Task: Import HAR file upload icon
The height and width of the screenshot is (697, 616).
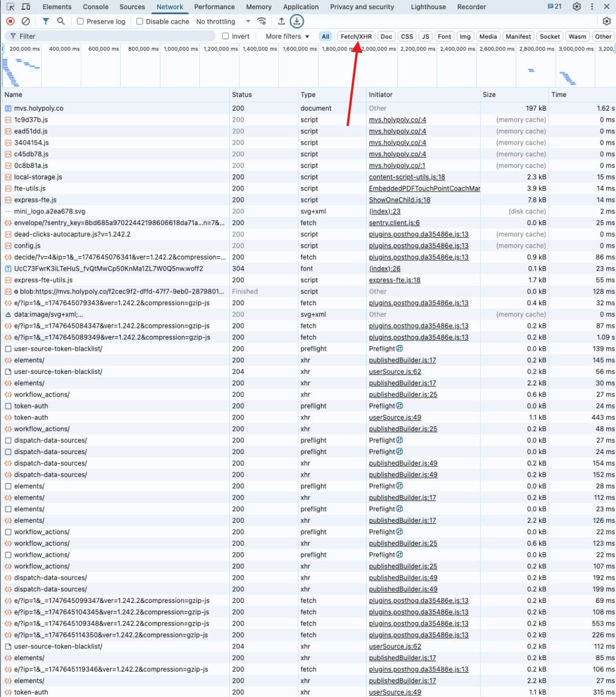Action: click(x=281, y=21)
